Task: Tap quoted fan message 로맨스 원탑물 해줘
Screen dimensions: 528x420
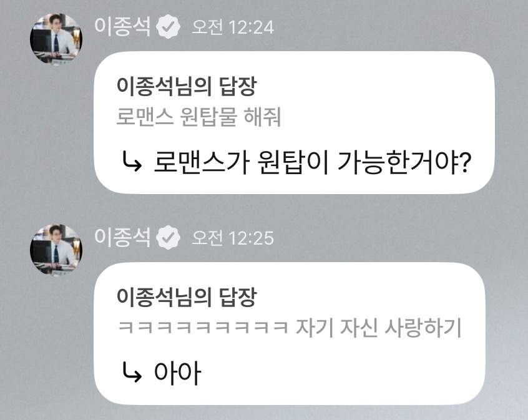Action: [x=198, y=117]
